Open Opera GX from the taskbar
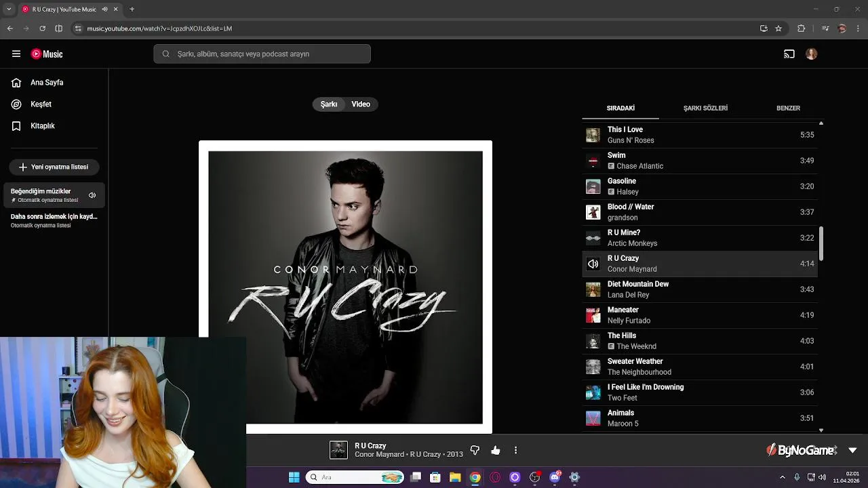 pyautogui.click(x=495, y=477)
